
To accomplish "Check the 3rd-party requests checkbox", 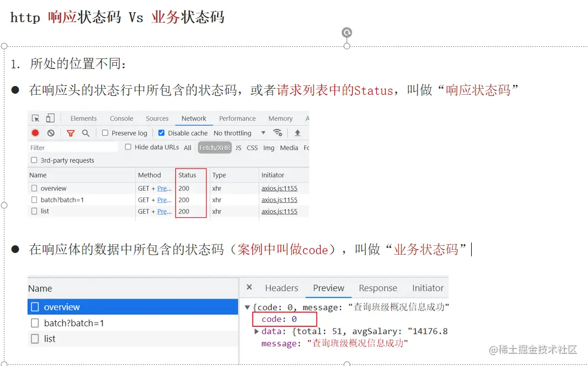I will point(34,160).
